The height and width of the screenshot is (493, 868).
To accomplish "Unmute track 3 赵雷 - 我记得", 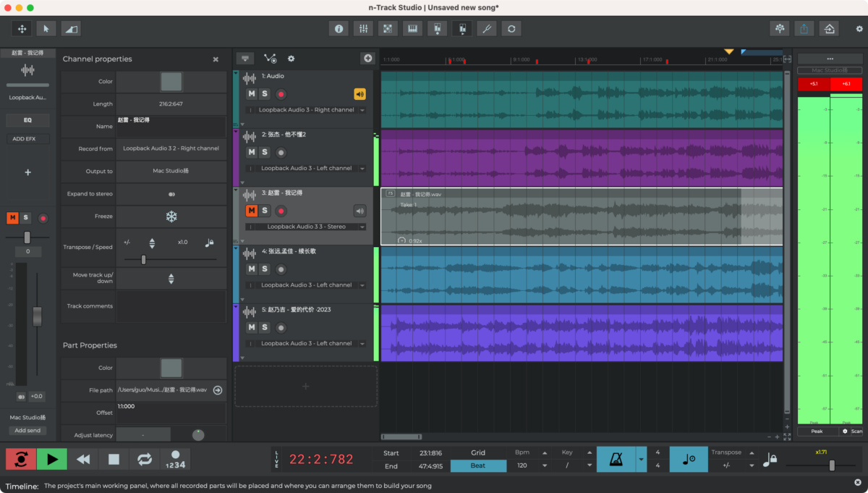I will point(251,211).
